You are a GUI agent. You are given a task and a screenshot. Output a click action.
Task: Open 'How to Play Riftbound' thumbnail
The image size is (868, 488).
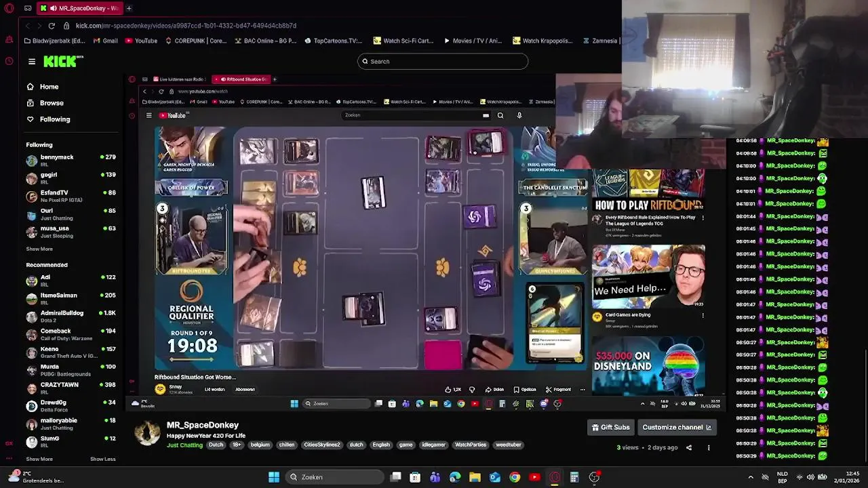tap(648, 190)
